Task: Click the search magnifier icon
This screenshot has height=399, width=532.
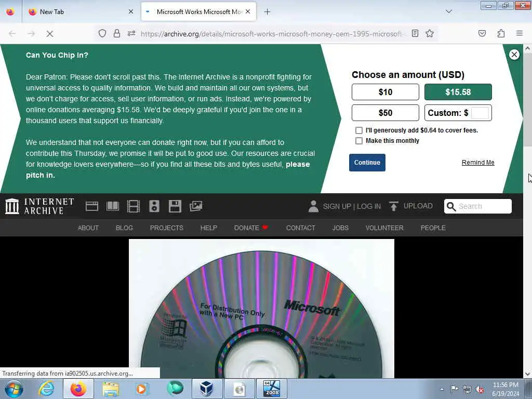Action: click(x=451, y=206)
